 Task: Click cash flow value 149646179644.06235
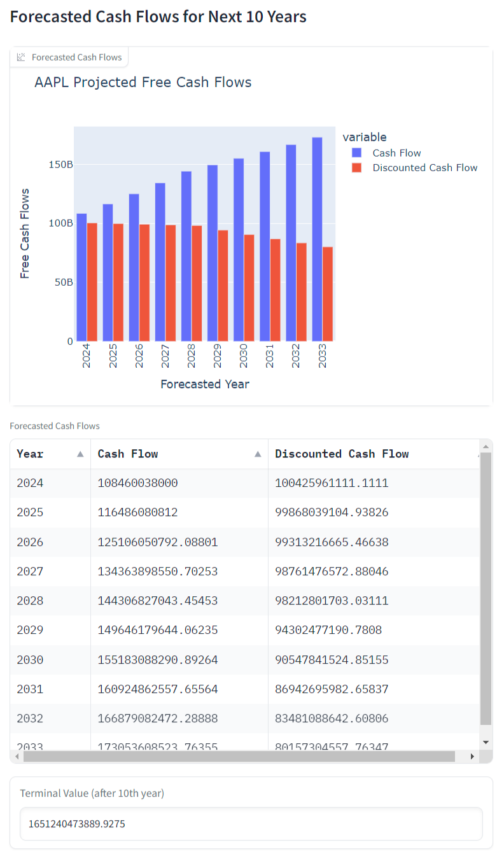158,630
